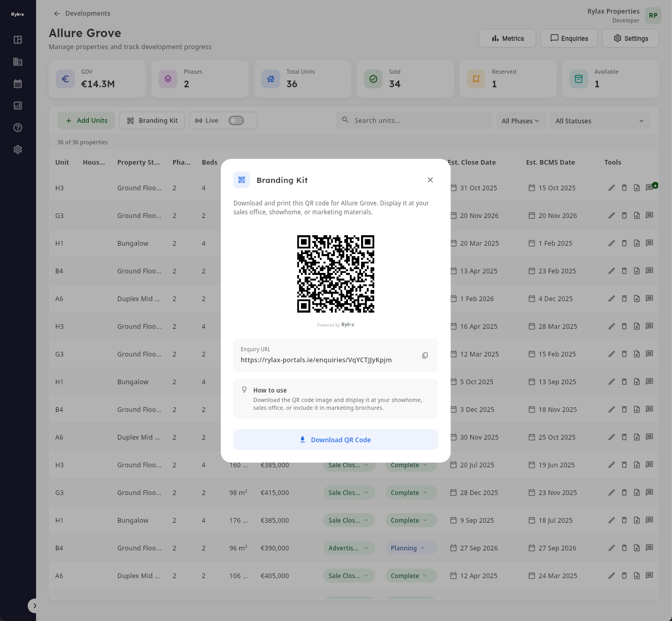Click the Sold 34 stat card

(x=405, y=79)
